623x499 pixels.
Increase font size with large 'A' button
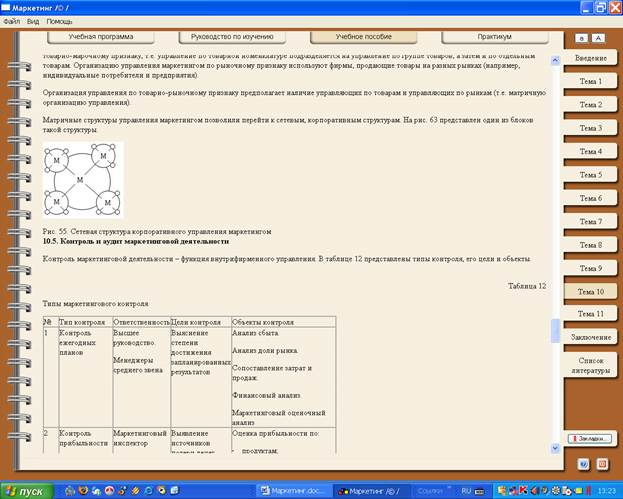pyautogui.click(x=598, y=38)
